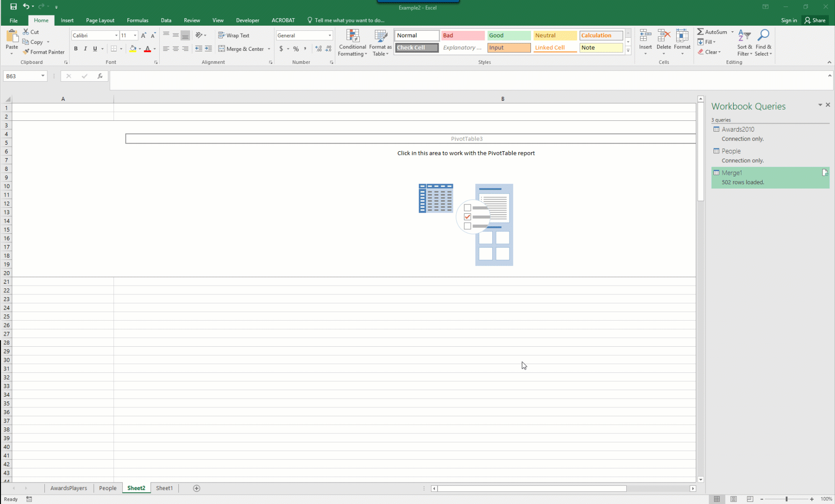835x504 pixels.
Task: Toggle Wrap Text for the cell
Action: point(234,35)
